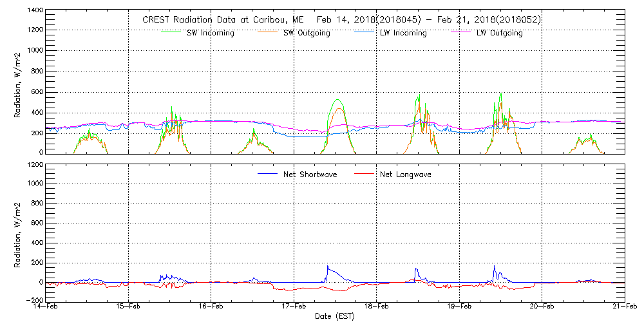
Task: Click the Net Shortwave legend label
Action: pyautogui.click(x=311, y=175)
